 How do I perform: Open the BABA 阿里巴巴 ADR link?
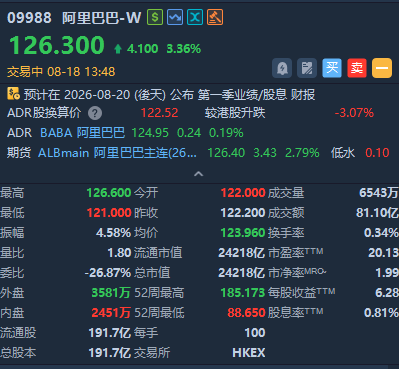[82, 133]
